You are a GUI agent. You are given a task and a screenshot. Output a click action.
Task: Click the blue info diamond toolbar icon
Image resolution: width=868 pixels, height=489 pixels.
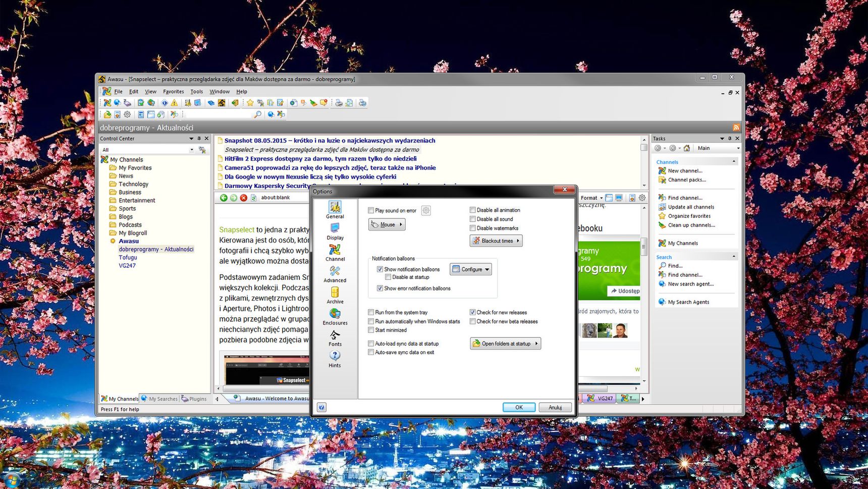(x=165, y=103)
